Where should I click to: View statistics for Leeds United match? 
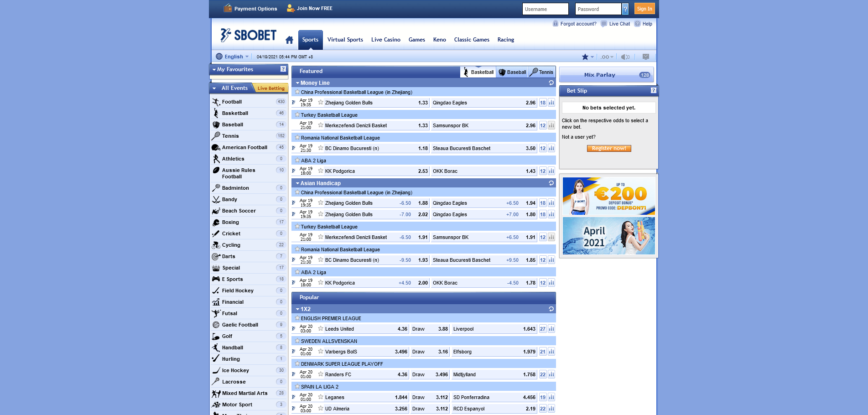pos(551,329)
